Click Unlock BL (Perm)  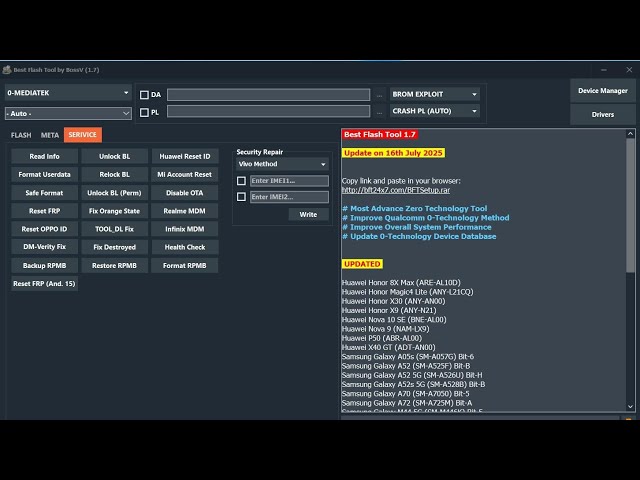pos(115,193)
